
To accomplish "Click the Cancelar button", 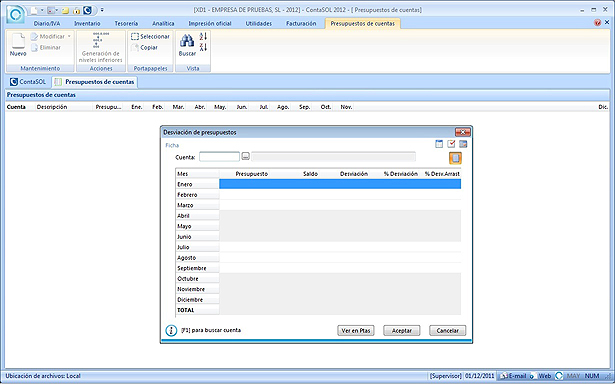I will coord(448,331).
